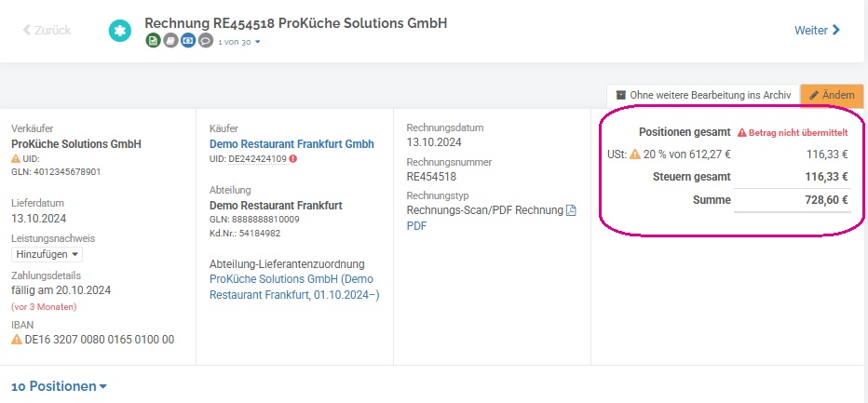Open the Demo Restaurant Frankfurt Gmbh link
This screenshot has width=868, height=403.
click(292, 144)
